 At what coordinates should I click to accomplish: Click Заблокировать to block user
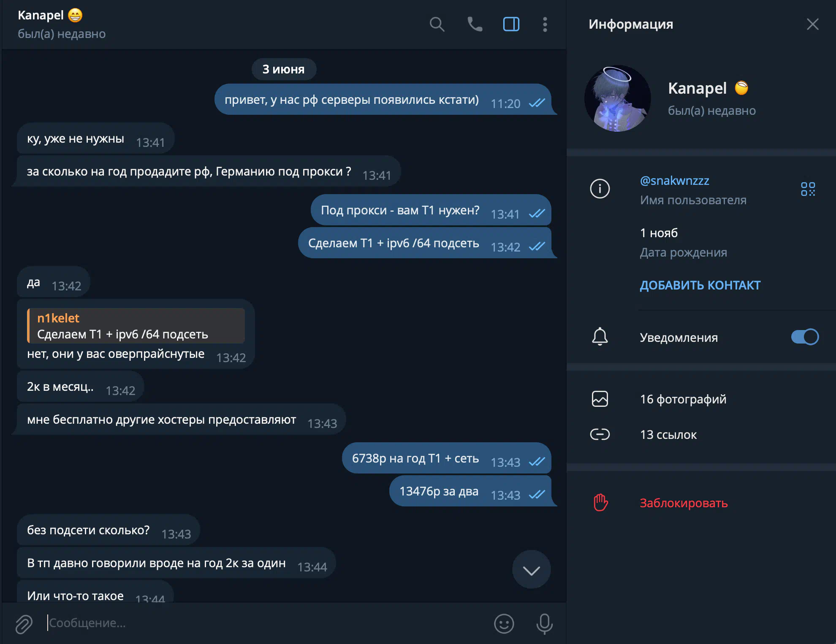coord(683,503)
